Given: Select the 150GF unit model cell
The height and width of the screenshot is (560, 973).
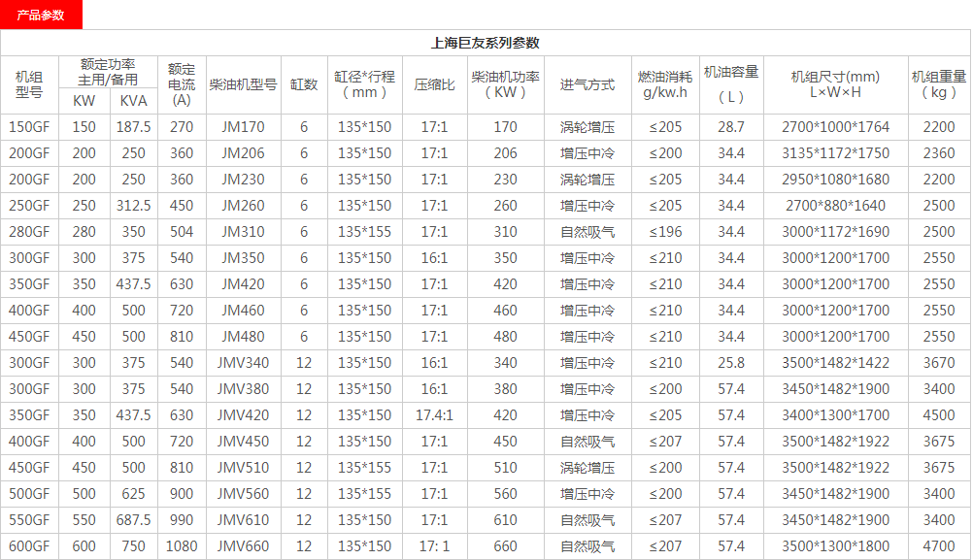Looking at the screenshot, I should pyautogui.click(x=29, y=127).
